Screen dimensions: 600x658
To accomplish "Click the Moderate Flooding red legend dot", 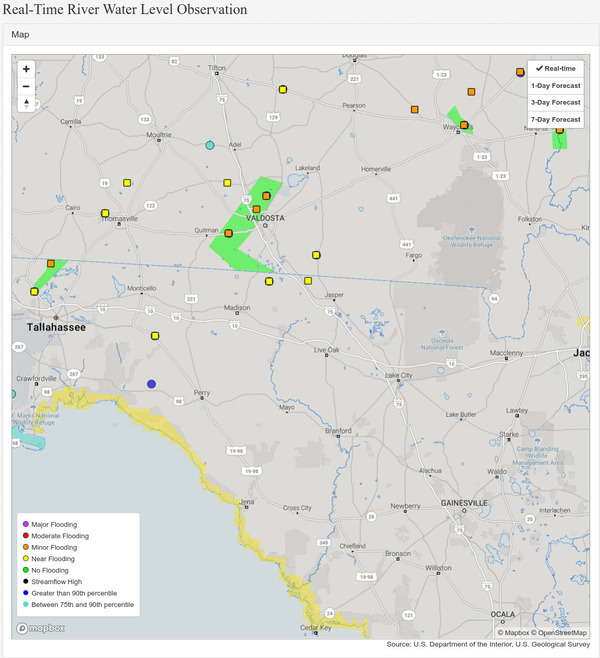I will [26, 535].
